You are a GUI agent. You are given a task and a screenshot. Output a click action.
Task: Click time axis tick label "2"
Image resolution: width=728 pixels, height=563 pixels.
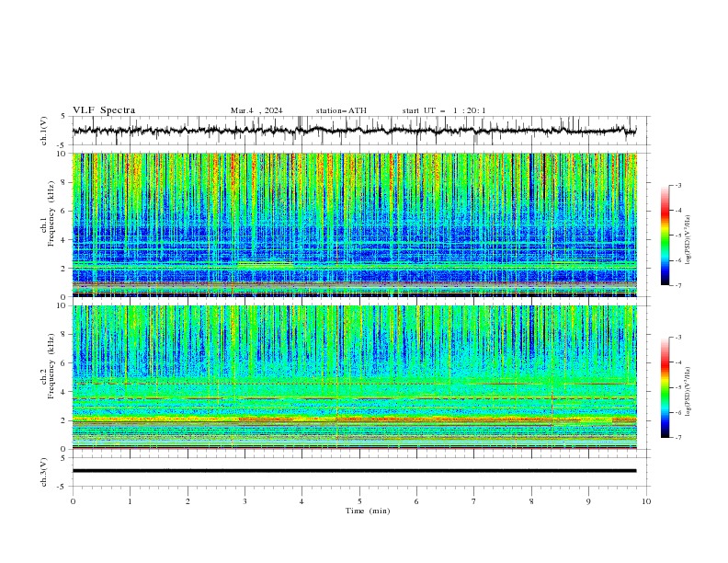point(188,501)
